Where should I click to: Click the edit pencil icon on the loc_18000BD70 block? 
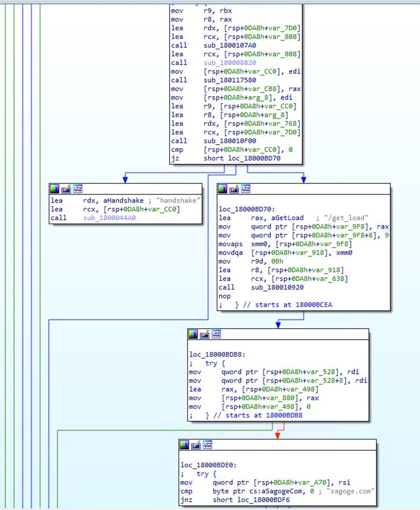(x=234, y=189)
